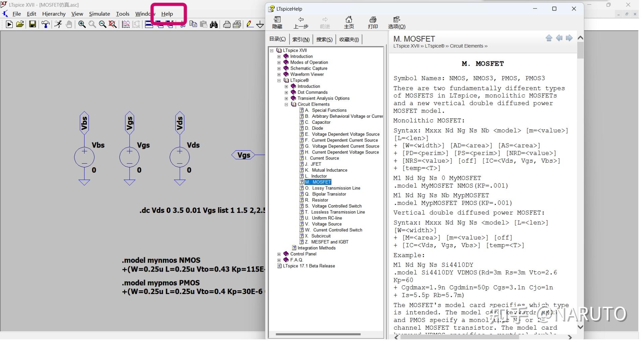Open a file with the folder icon
Screen dimensions: 644x341
click(20, 24)
